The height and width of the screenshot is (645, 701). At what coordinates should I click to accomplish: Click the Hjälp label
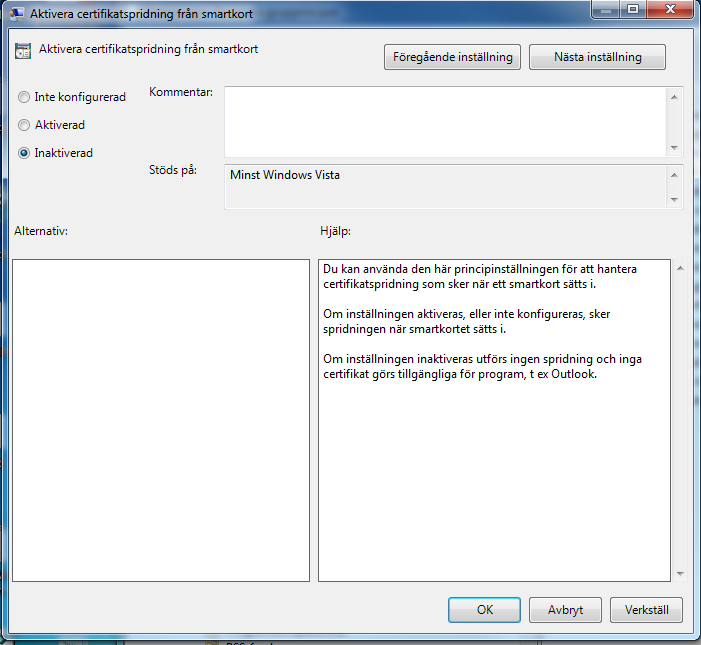335,231
